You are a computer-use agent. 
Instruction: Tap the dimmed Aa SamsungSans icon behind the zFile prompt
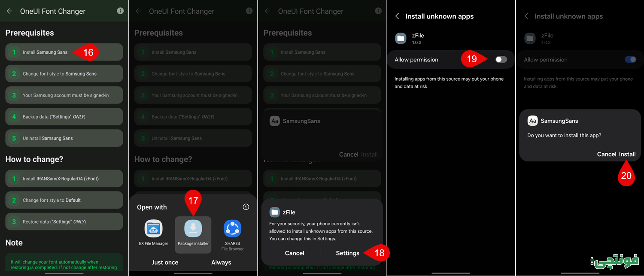pos(275,121)
